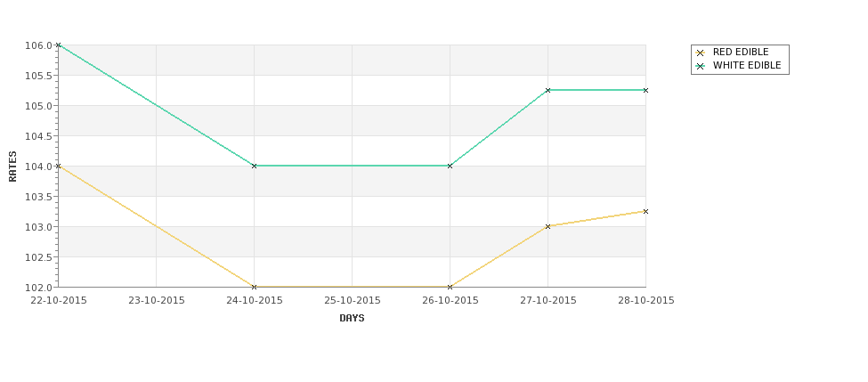Viewport: 868px width, 382px height.
Task: Select WHITE EDIBLE data point on 22-10-2015
Action: [x=58, y=45]
